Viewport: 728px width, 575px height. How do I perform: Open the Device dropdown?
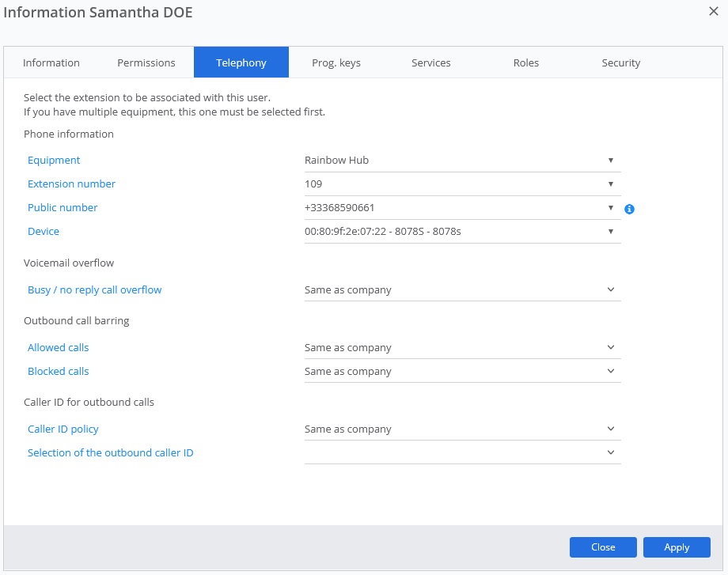pyautogui.click(x=462, y=231)
